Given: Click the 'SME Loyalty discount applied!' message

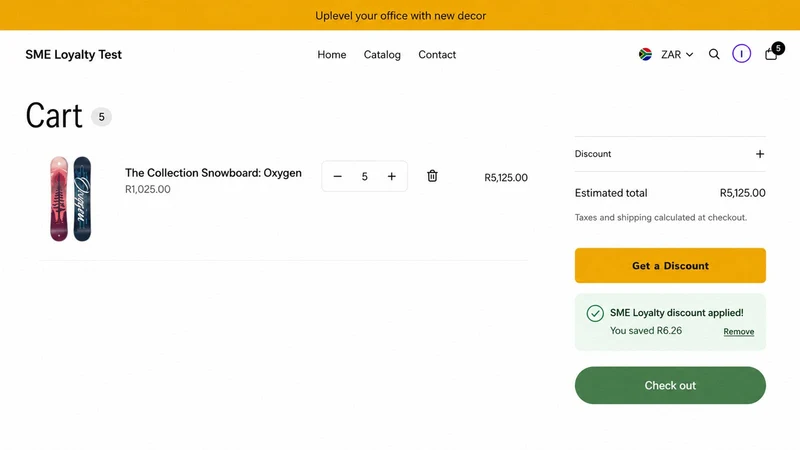Looking at the screenshot, I should coord(677,313).
